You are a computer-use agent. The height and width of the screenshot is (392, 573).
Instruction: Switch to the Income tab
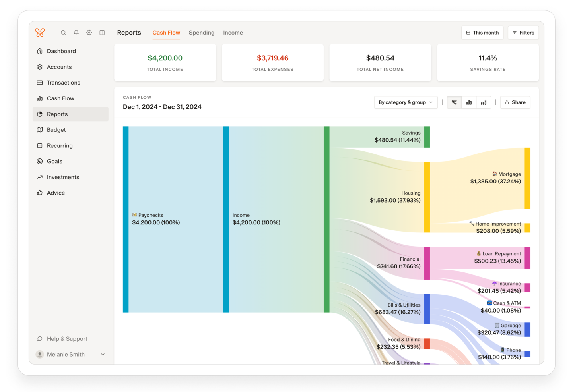pyautogui.click(x=233, y=33)
